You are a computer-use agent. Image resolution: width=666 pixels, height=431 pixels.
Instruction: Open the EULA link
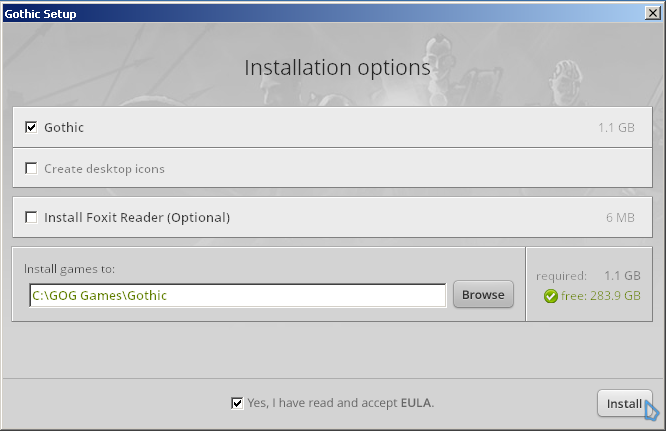416,403
